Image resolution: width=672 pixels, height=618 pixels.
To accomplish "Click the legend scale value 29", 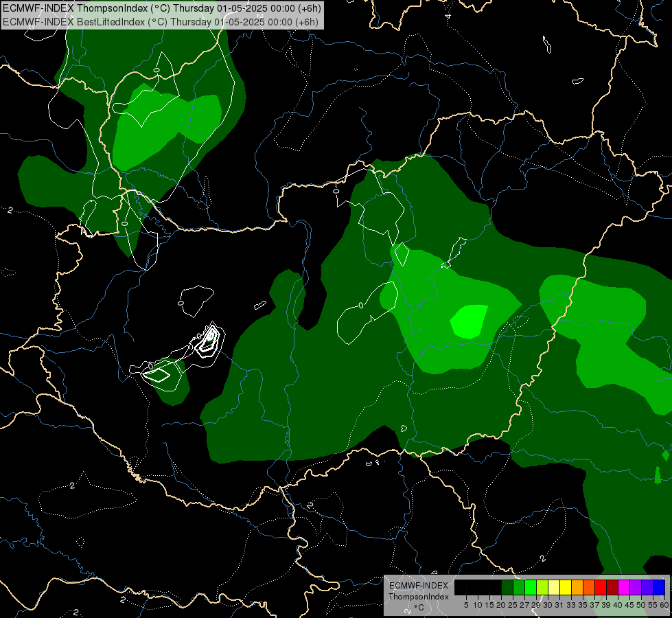I will point(536,605).
